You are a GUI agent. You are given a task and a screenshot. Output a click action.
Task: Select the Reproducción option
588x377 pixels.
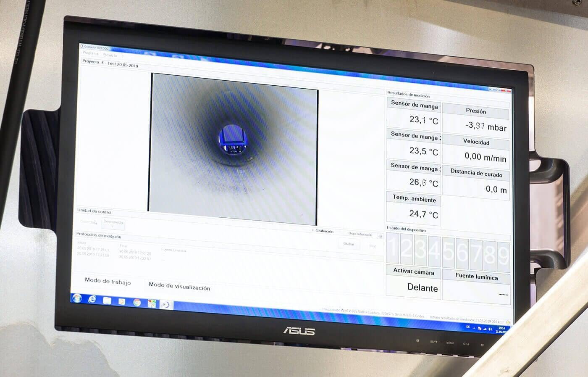(360, 234)
